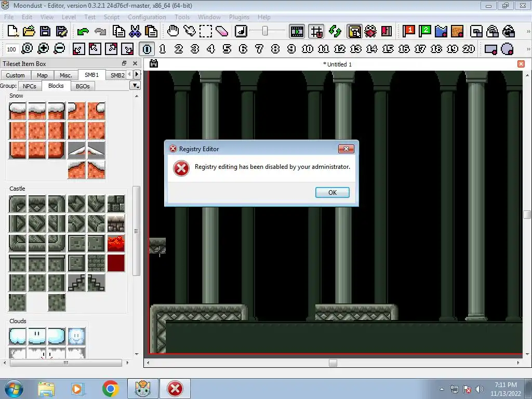Select the NPCs group tab
This screenshot has width=532, height=399.
pyautogui.click(x=30, y=86)
